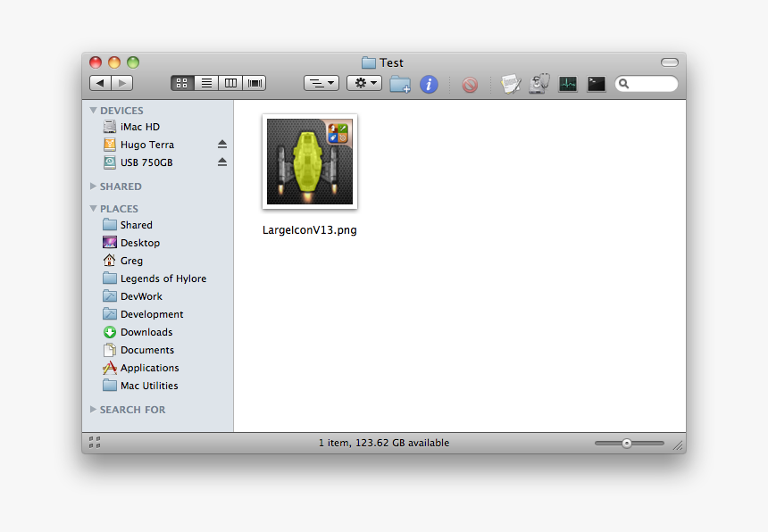Open the Action gear menu
Screen dimensions: 768x532
(x=363, y=82)
